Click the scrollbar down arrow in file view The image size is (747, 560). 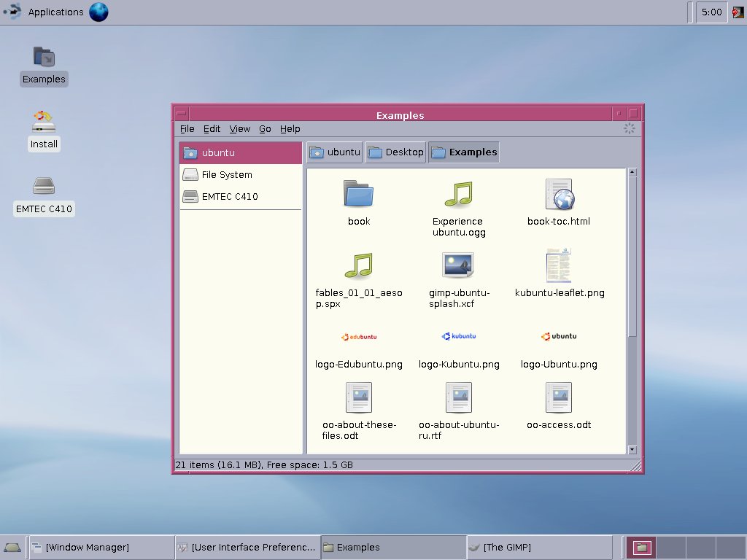632,449
